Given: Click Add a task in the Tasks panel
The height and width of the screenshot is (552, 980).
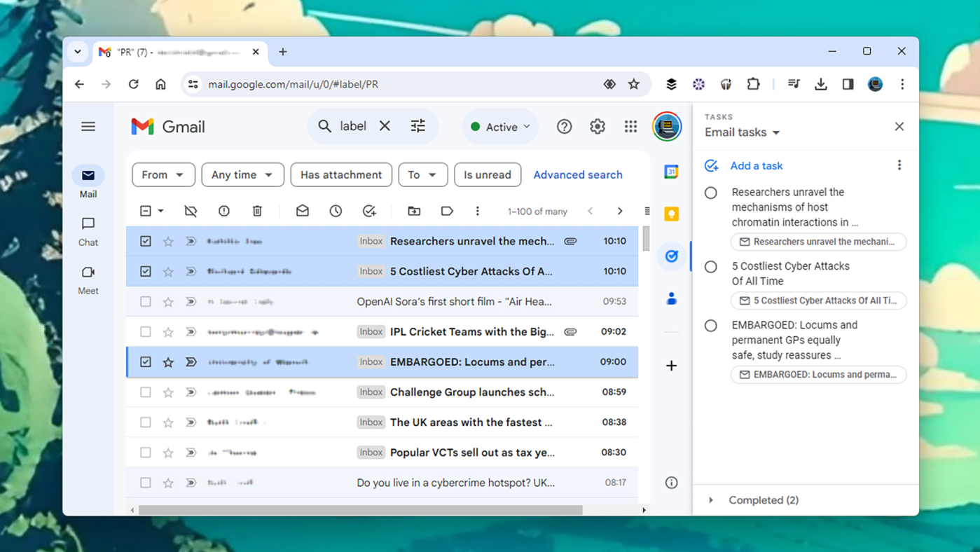Looking at the screenshot, I should 756,165.
